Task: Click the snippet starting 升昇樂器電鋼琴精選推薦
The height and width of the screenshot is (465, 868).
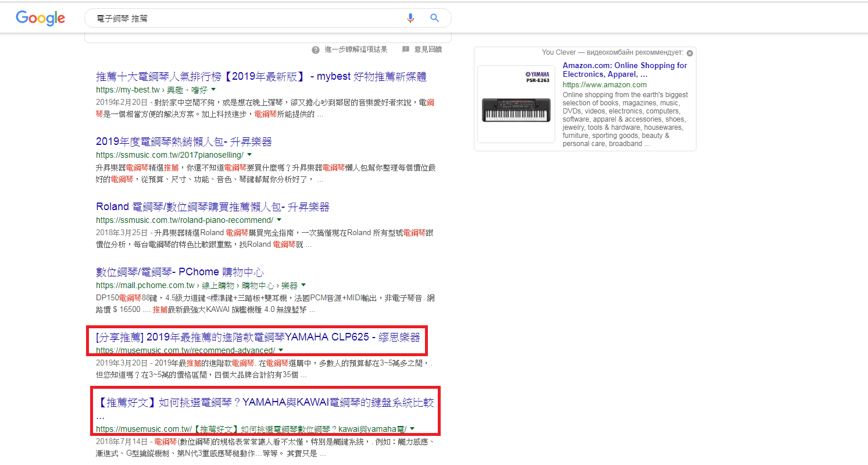Action: tap(266, 173)
